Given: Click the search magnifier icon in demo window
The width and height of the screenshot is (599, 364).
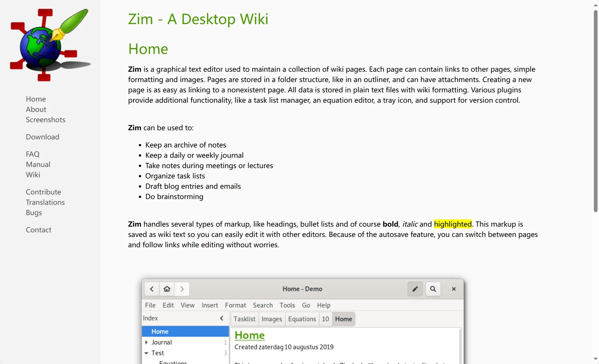Looking at the screenshot, I should click(433, 289).
